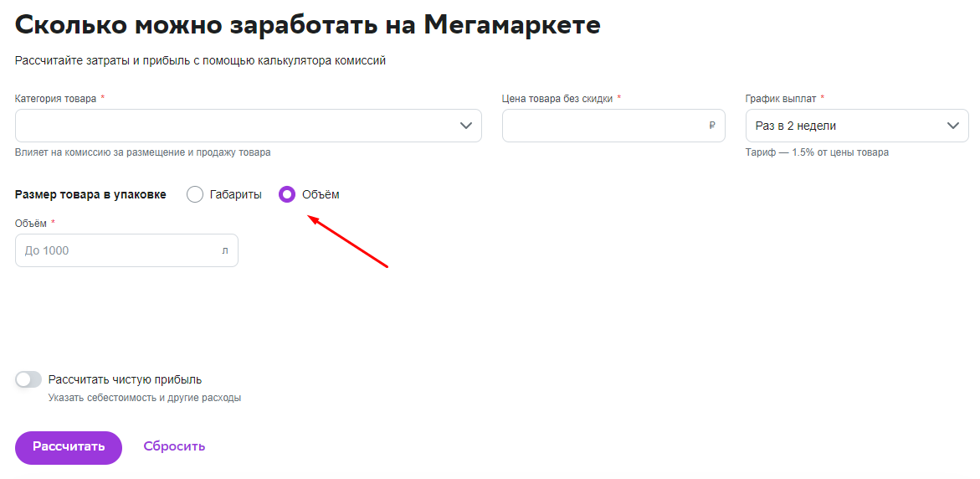The image size is (980, 479).
Task: Click the chevron beside Раз в 2 недели
Action: pos(953,126)
